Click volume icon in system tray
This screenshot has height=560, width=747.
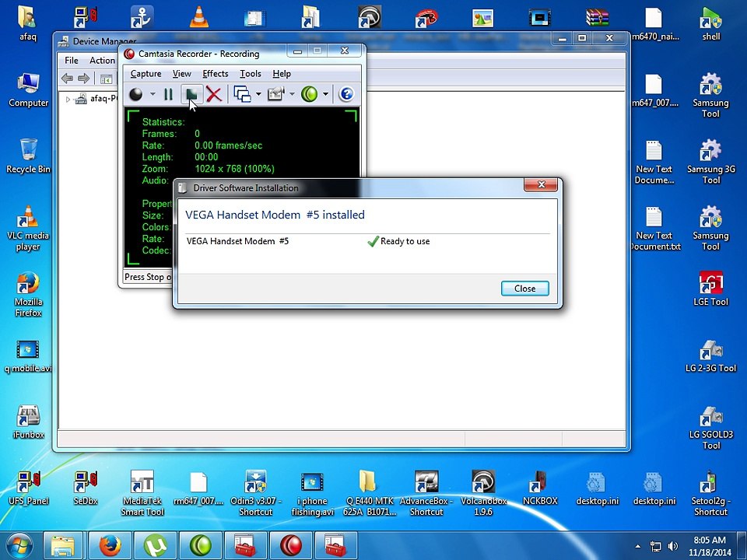[672, 546]
